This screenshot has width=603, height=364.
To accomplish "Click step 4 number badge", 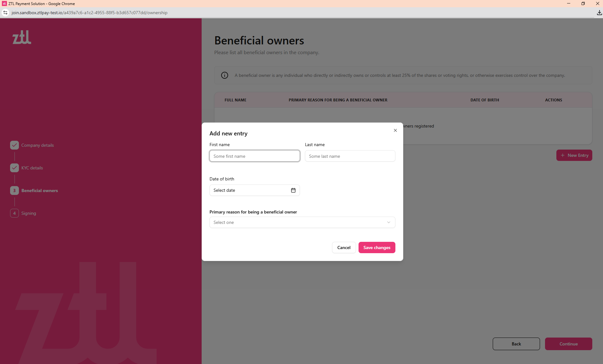I will [x=14, y=213].
